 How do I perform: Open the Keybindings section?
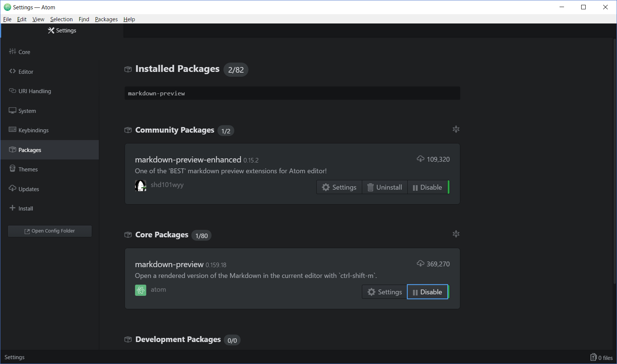click(x=33, y=130)
